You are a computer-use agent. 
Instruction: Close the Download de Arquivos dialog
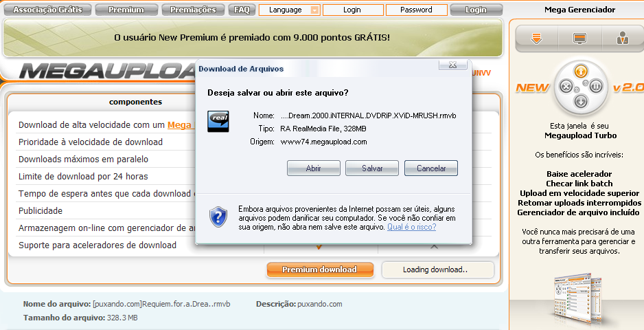[452, 65]
